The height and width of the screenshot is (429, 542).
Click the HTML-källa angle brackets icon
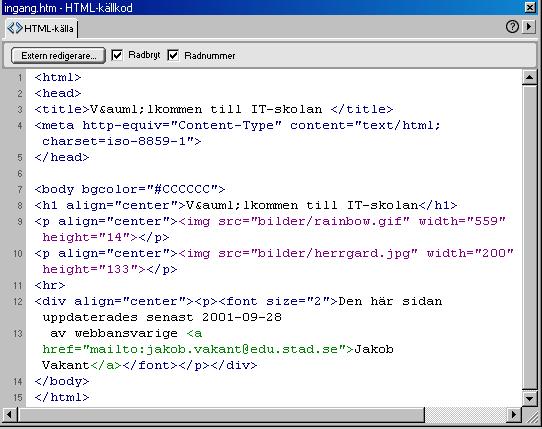tap(15, 28)
